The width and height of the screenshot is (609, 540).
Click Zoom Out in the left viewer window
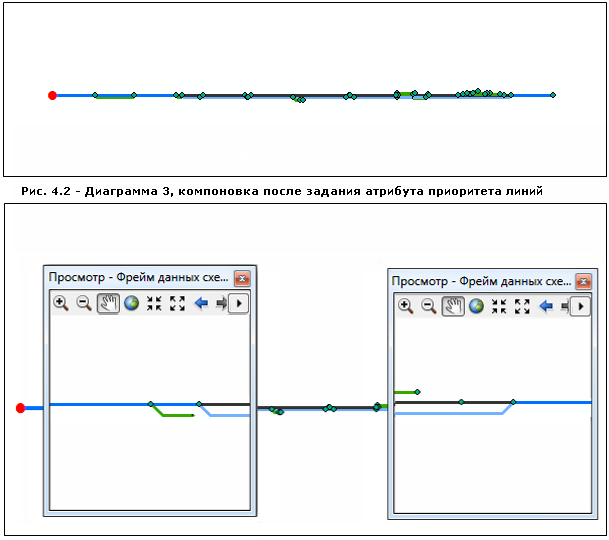84,303
